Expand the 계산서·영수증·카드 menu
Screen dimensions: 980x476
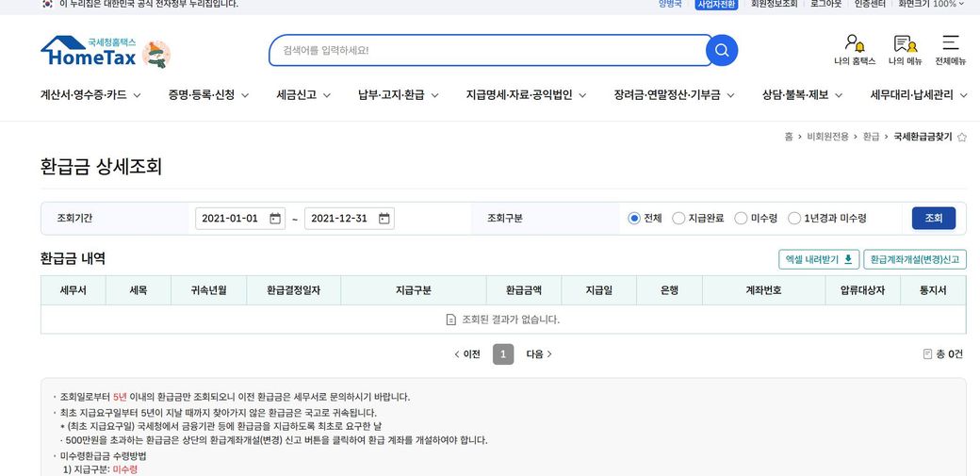click(x=90, y=95)
